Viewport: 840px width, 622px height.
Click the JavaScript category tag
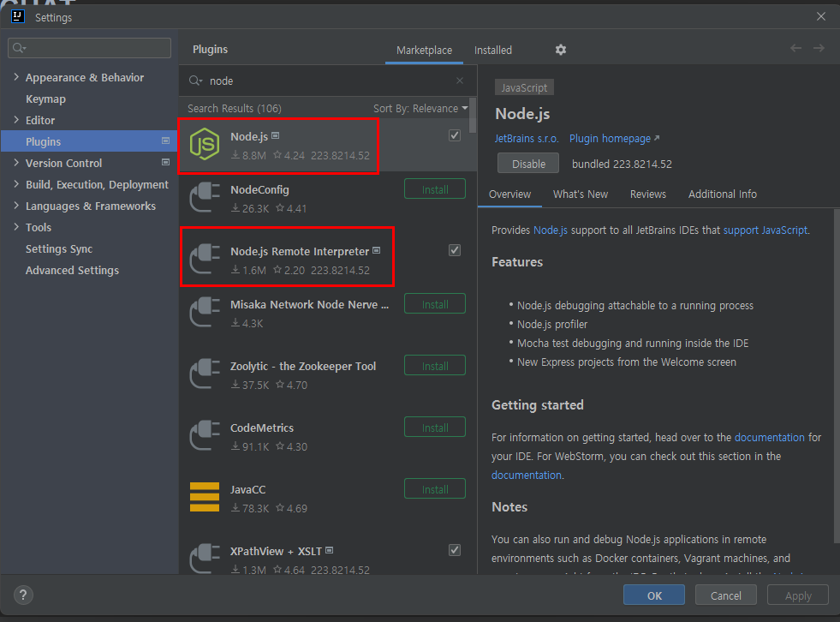coord(524,87)
